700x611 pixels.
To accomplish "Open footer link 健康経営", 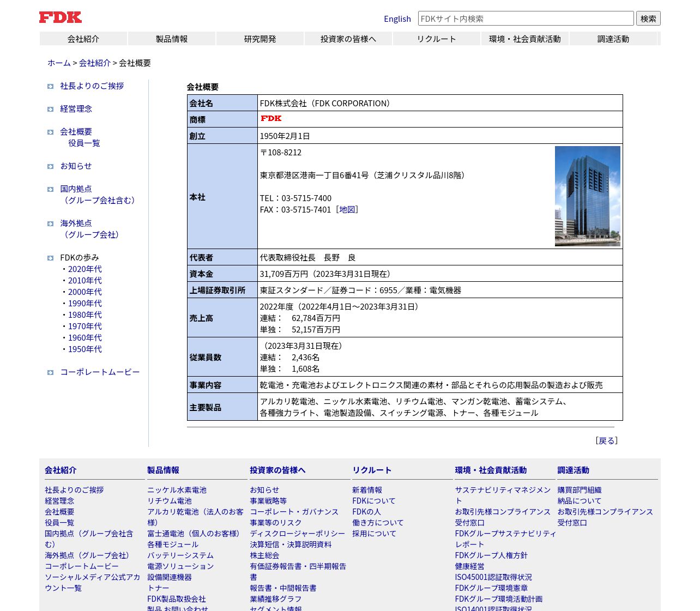I will click(x=470, y=567).
